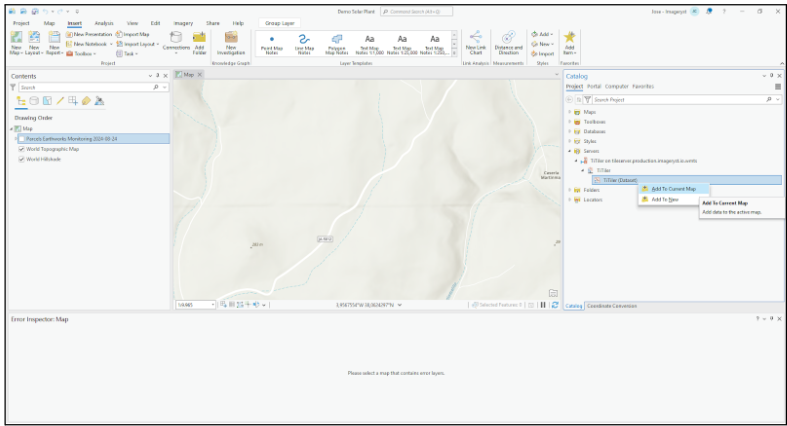Switch to the Catalog Portal tab
Image resolution: width=787 pixels, height=426 pixels.
tap(594, 86)
